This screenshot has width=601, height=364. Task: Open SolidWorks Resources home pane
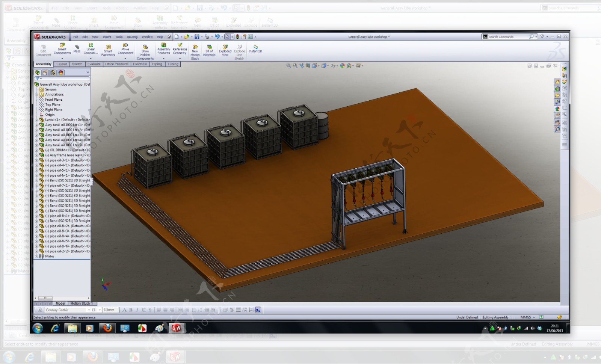click(x=557, y=82)
